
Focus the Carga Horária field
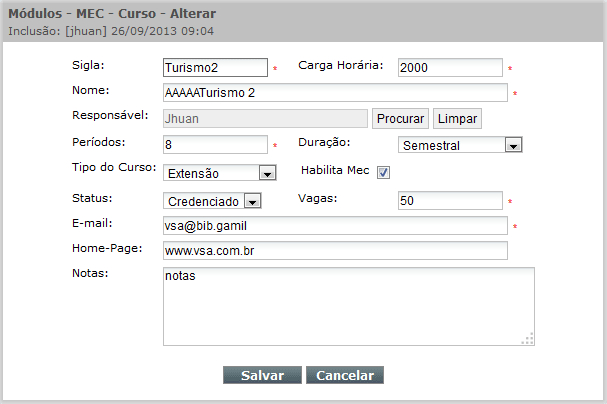coord(450,67)
